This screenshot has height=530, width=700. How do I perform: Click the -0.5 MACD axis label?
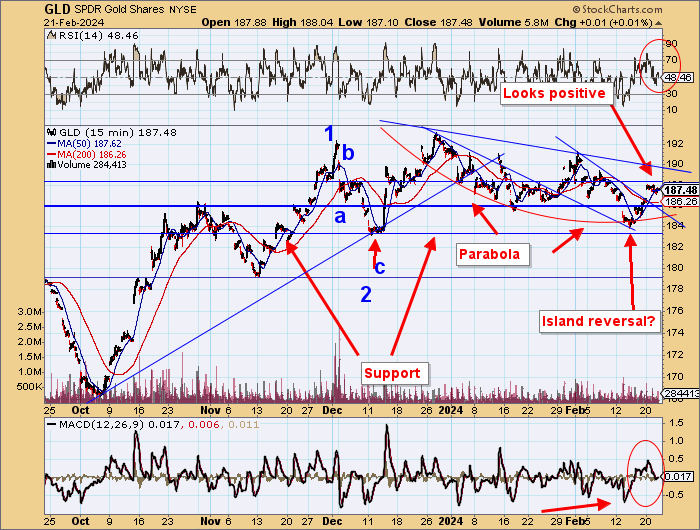675,494
